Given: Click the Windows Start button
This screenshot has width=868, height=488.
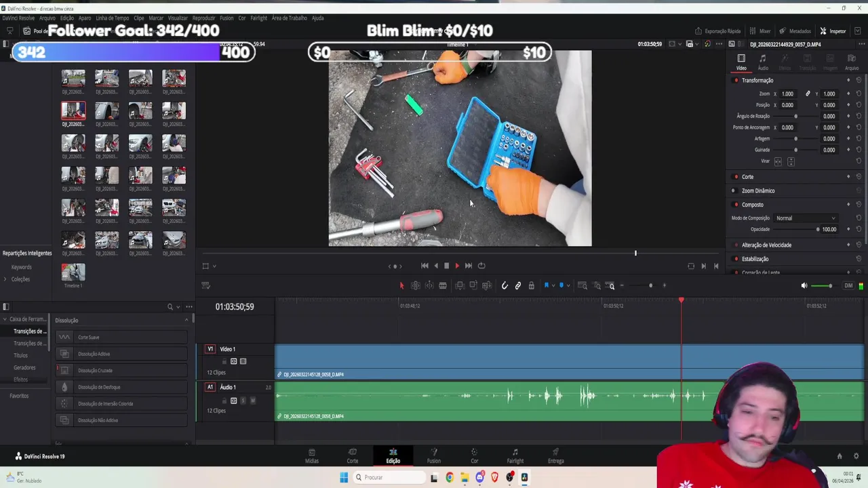Looking at the screenshot, I should coord(344,478).
